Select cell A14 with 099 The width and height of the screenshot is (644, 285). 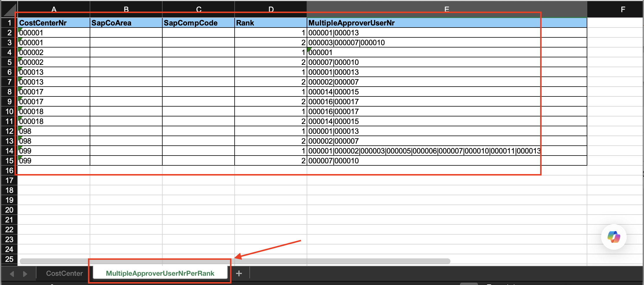(x=54, y=151)
